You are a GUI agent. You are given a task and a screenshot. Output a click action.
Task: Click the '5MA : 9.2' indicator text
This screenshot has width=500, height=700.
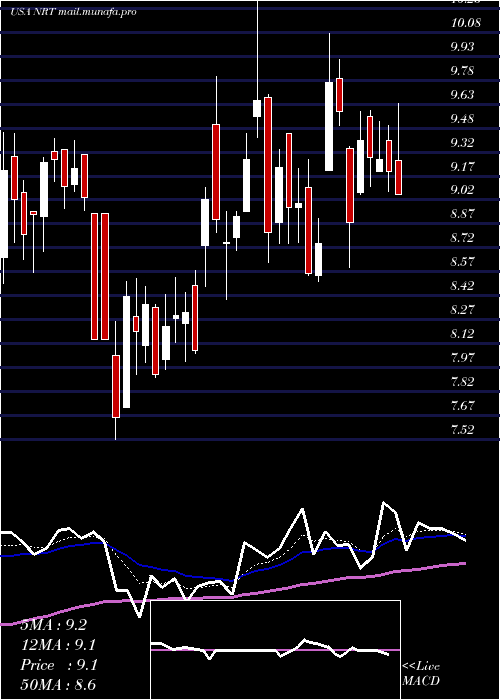[x=54, y=625]
